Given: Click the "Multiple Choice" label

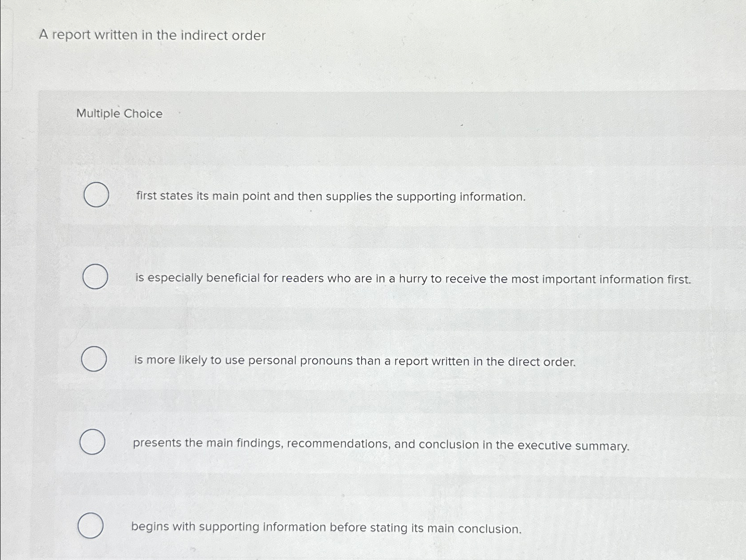Looking at the screenshot, I should tap(119, 114).
